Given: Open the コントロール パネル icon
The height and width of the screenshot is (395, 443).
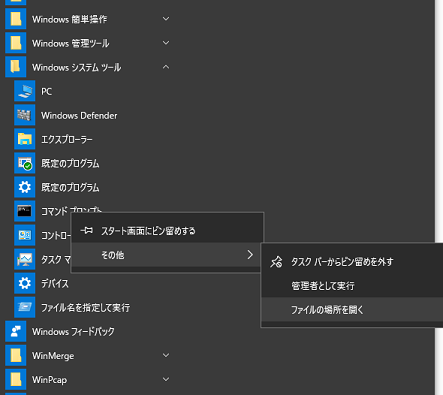Looking at the screenshot, I should 25,235.
